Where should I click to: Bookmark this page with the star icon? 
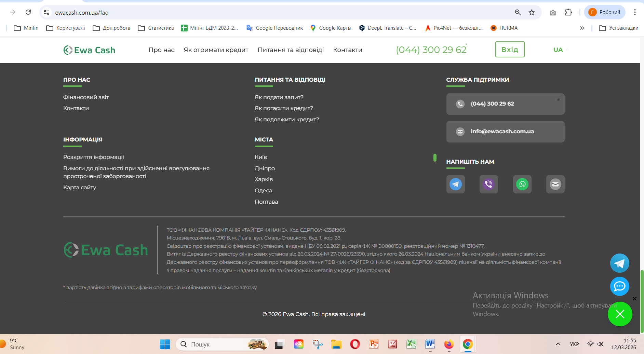pyautogui.click(x=532, y=12)
